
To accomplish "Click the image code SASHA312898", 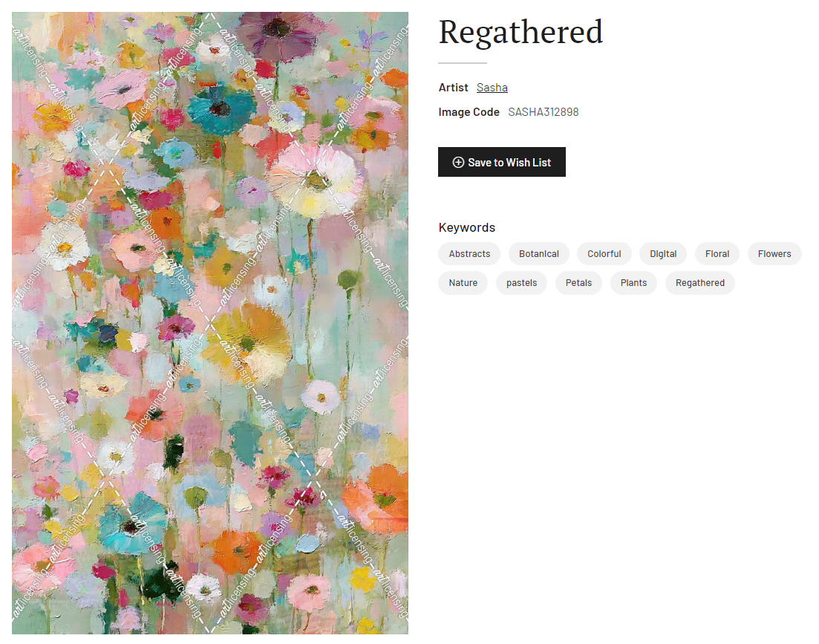I will (543, 112).
